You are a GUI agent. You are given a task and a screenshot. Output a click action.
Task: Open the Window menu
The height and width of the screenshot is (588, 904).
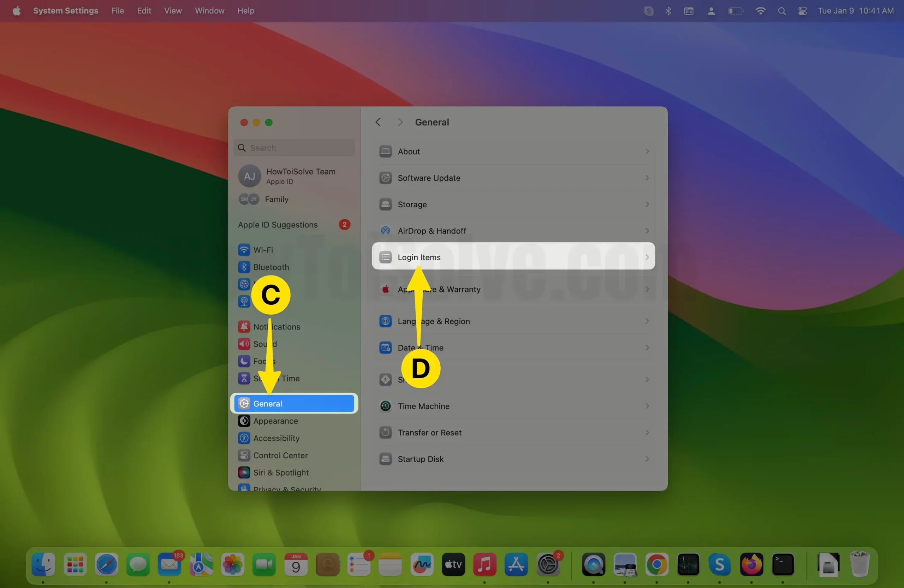pos(209,11)
